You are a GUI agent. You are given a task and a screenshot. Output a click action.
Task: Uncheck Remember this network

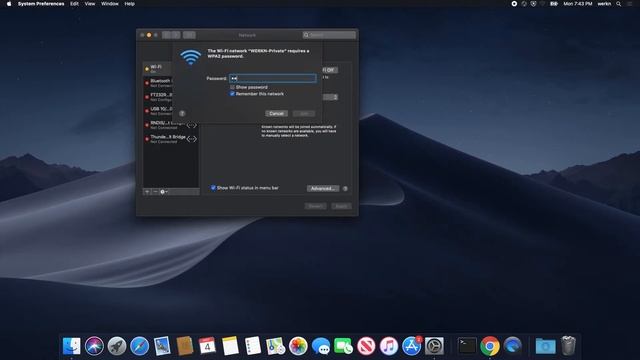click(x=232, y=94)
